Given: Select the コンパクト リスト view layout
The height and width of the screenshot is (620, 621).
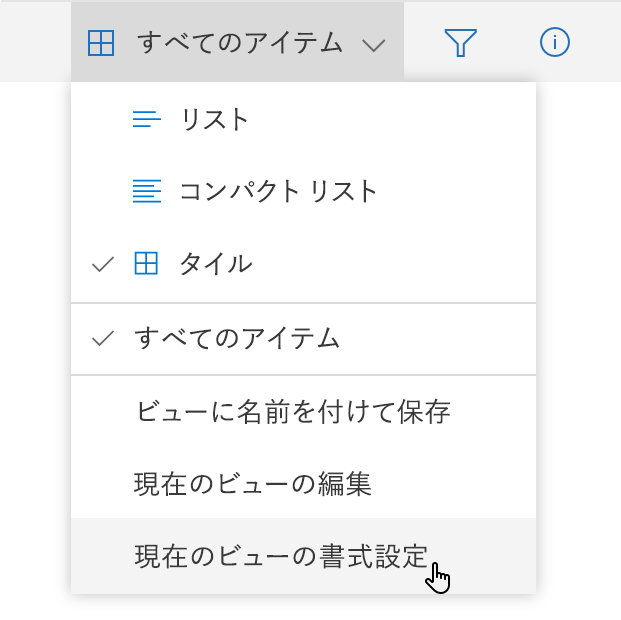Looking at the screenshot, I should (x=303, y=191).
